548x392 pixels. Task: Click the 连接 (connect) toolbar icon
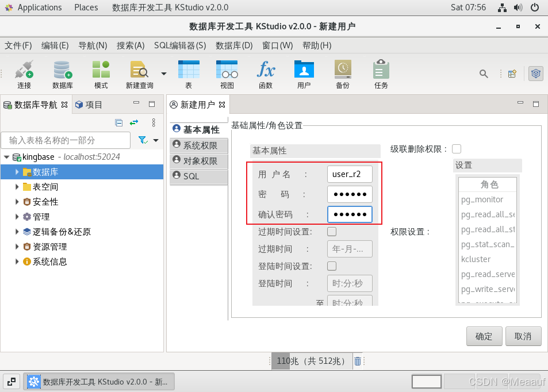24,74
